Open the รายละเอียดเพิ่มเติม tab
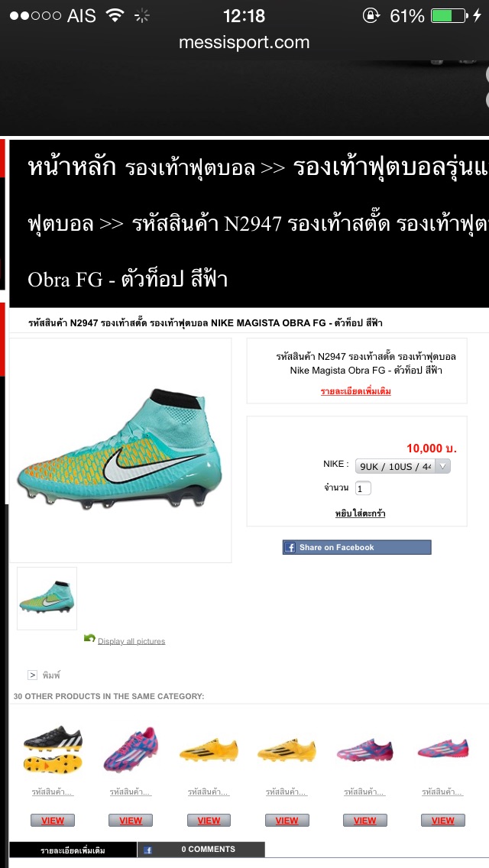This screenshot has height=868, width=489. point(73,850)
